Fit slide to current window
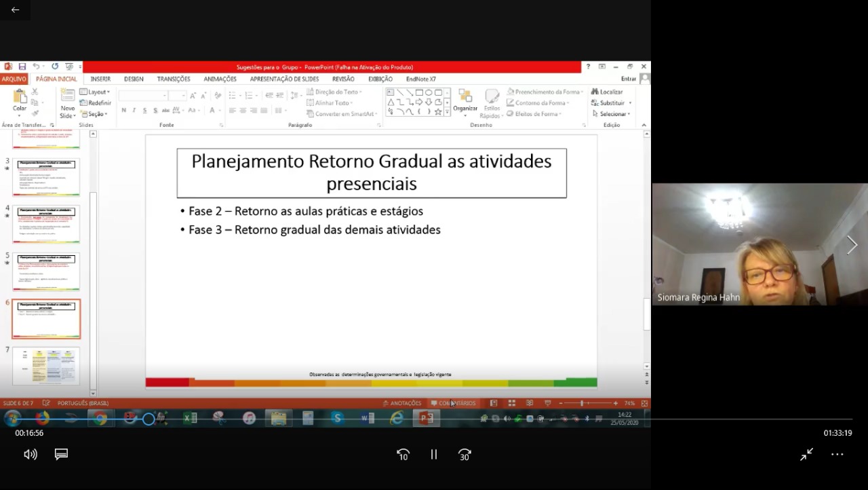 pyautogui.click(x=644, y=403)
